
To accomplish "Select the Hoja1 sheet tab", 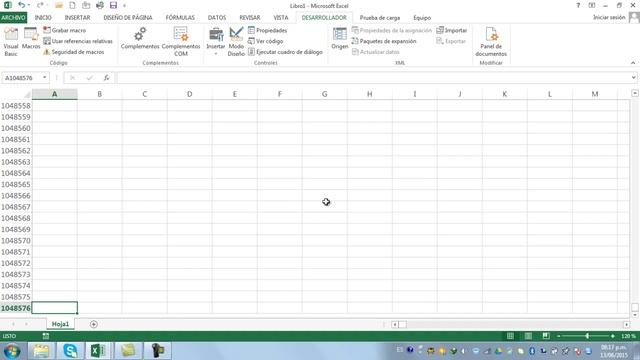I will tap(60, 324).
